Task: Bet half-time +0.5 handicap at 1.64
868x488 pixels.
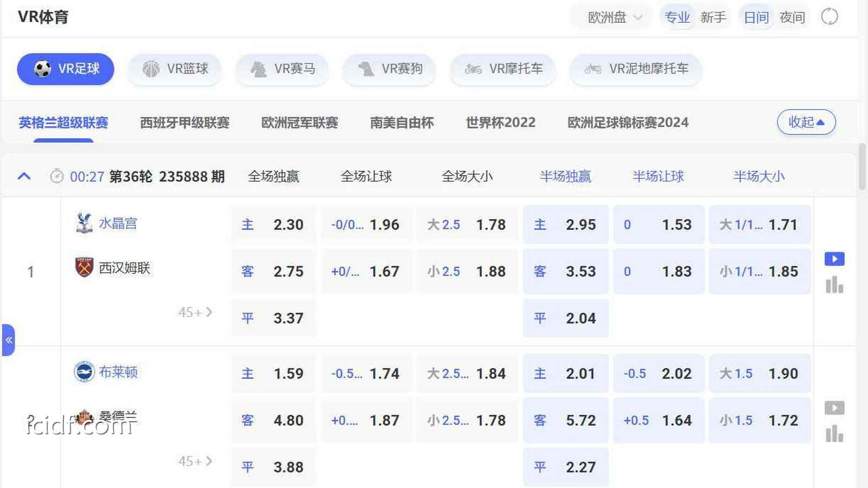Action: click(x=659, y=420)
